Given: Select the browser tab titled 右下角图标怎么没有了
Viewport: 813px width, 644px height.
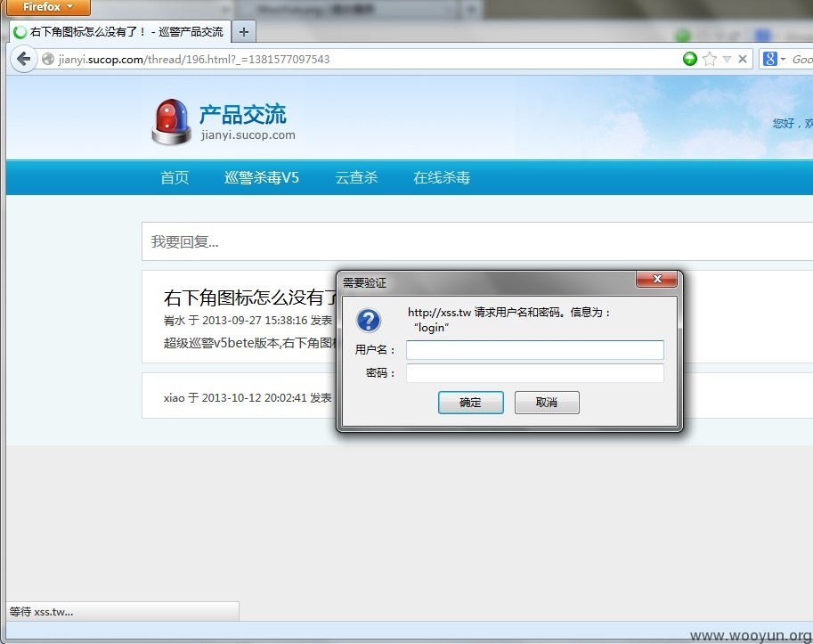Looking at the screenshot, I should click(120, 32).
